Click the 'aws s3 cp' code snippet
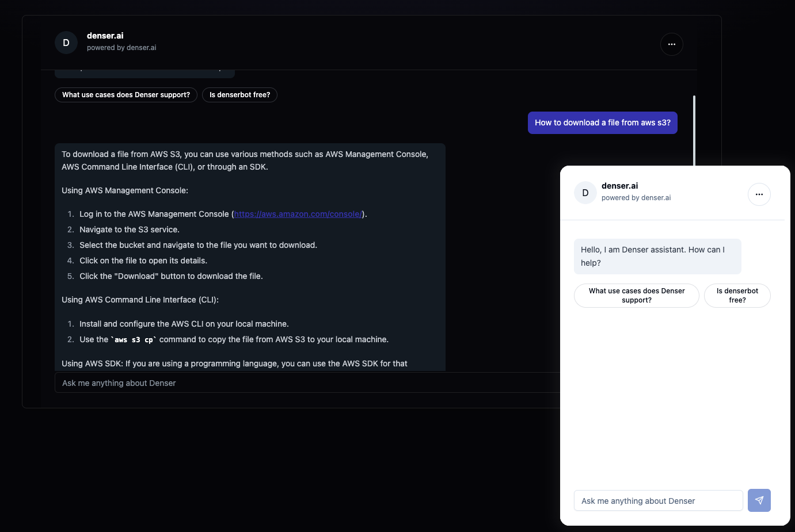Screen dimensions: 795x532 point(134,339)
